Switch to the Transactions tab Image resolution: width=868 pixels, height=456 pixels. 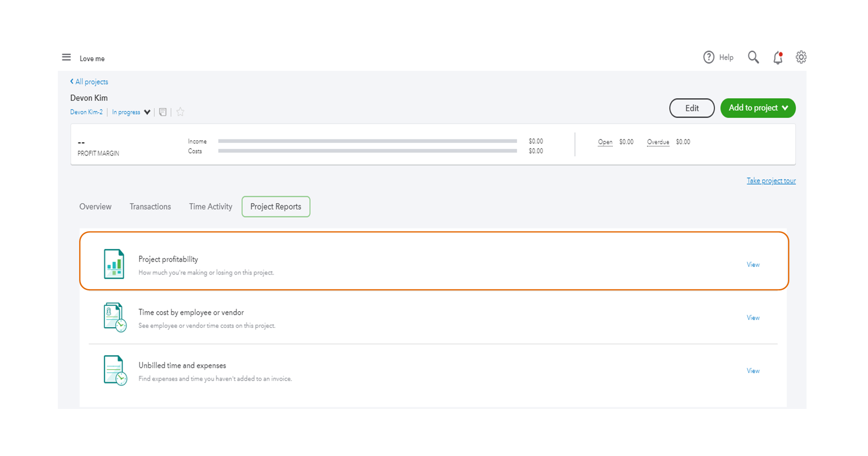pos(150,206)
